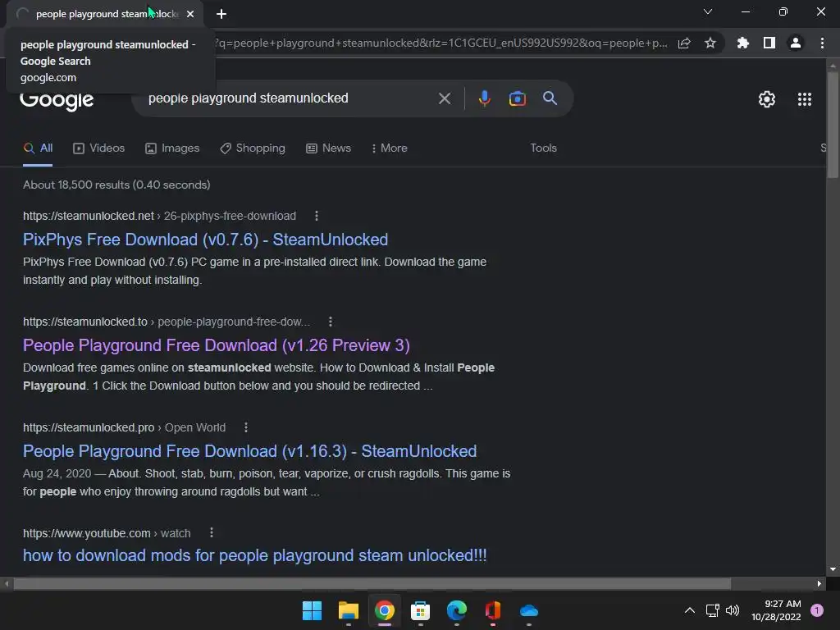Click the browser address bar URL
Viewport: 840px width, 630px height.
point(441,43)
